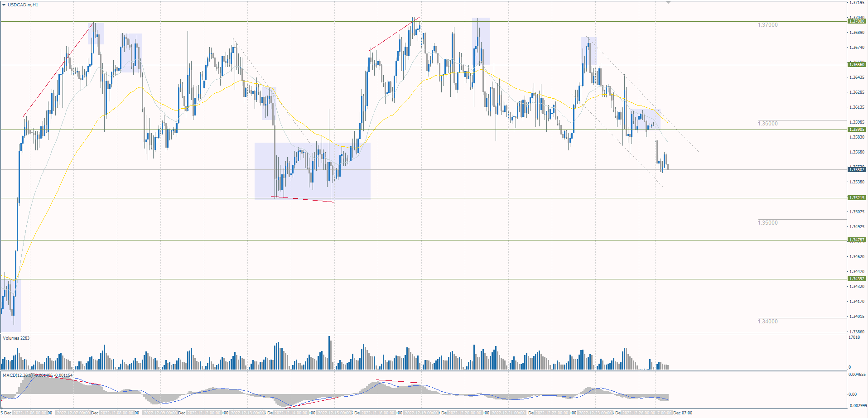Click the 0.004655 MACD scale value

point(857,375)
